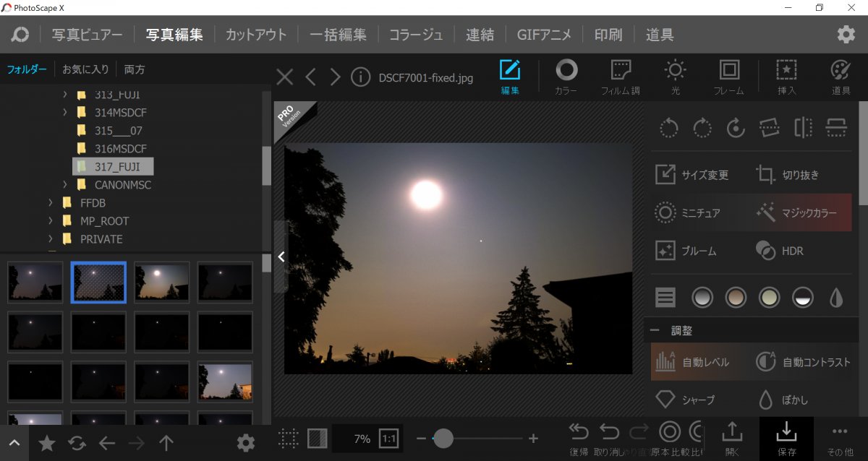Click the file info icon

pyautogui.click(x=360, y=77)
